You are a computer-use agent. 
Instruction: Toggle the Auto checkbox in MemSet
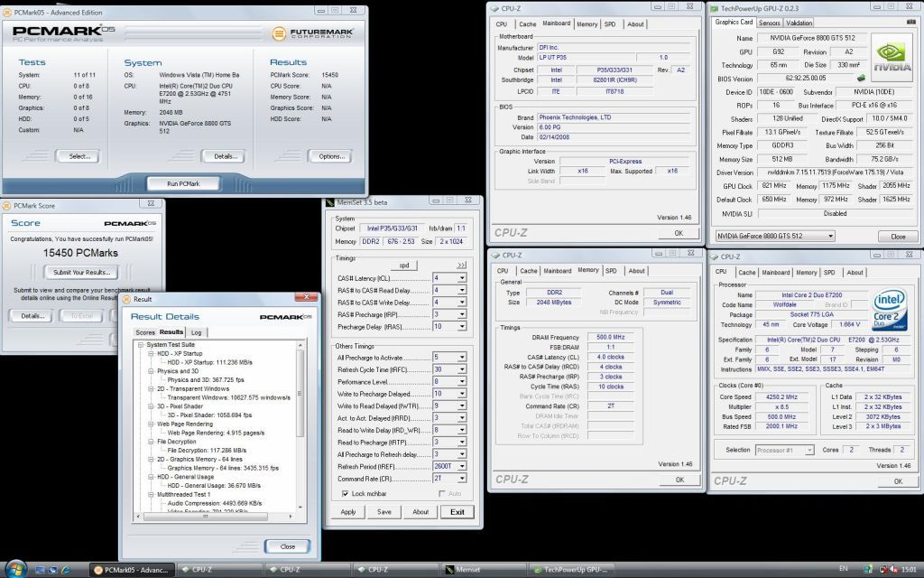click(442, 494)
